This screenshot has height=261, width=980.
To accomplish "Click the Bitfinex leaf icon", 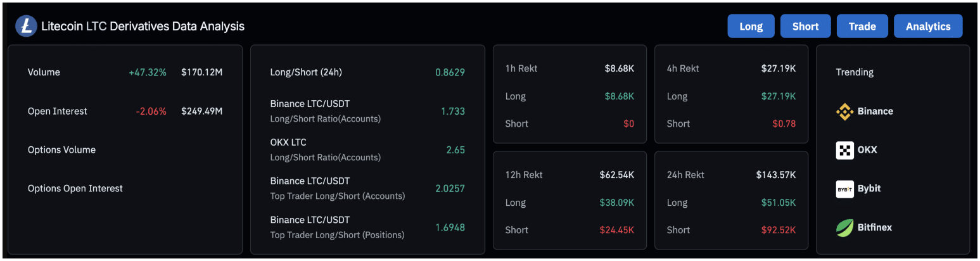I will coord(845,227).
